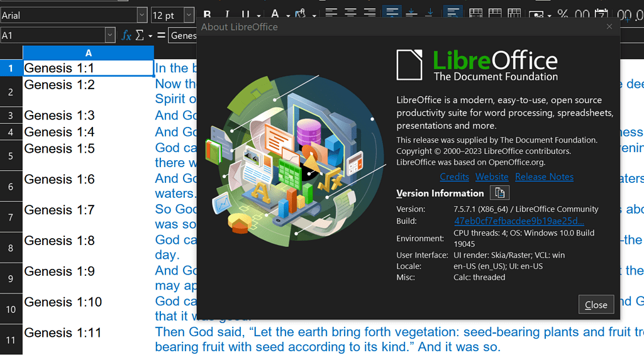Click the Formula equals icon
Image resolution: width=644 pixels, height=355 pixels.
click(162, 36)
